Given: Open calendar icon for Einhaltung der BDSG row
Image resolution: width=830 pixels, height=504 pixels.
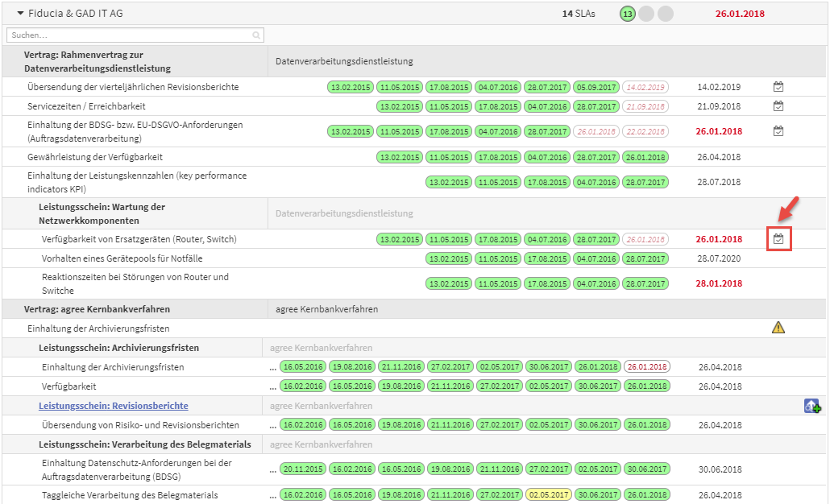Looking at the screenshot, I should (x=778, y=131).
